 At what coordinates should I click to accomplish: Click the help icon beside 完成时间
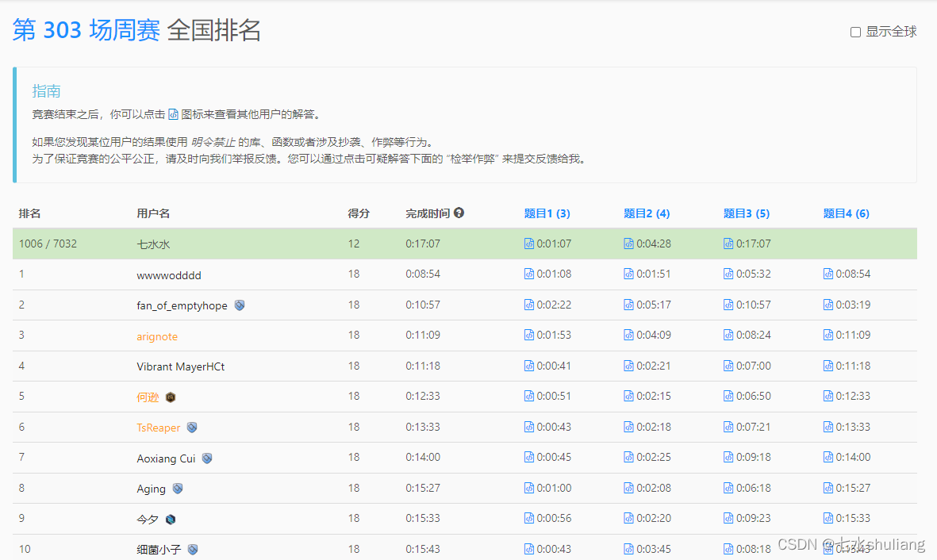pyautogui.click(x=459, y=213)
